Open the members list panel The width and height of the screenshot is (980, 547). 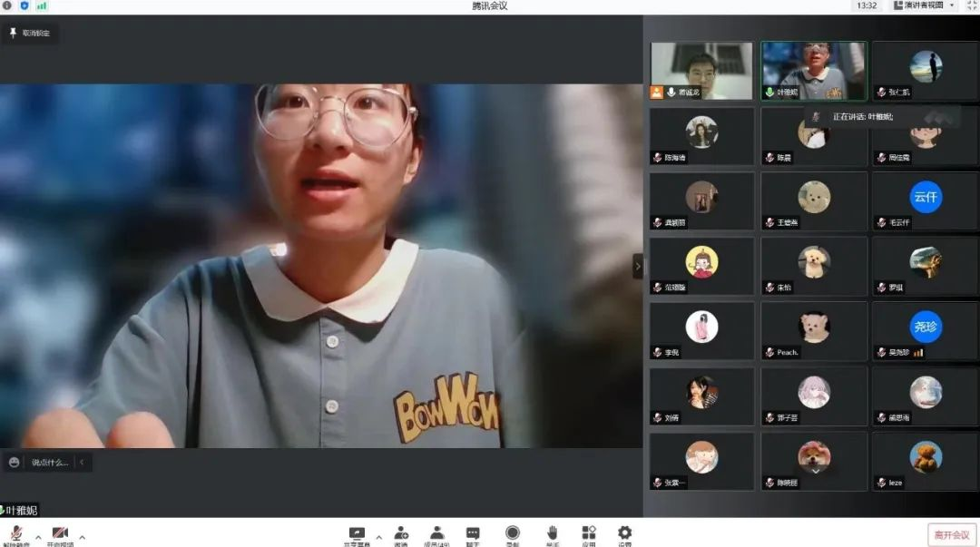(x=436, y=534)
